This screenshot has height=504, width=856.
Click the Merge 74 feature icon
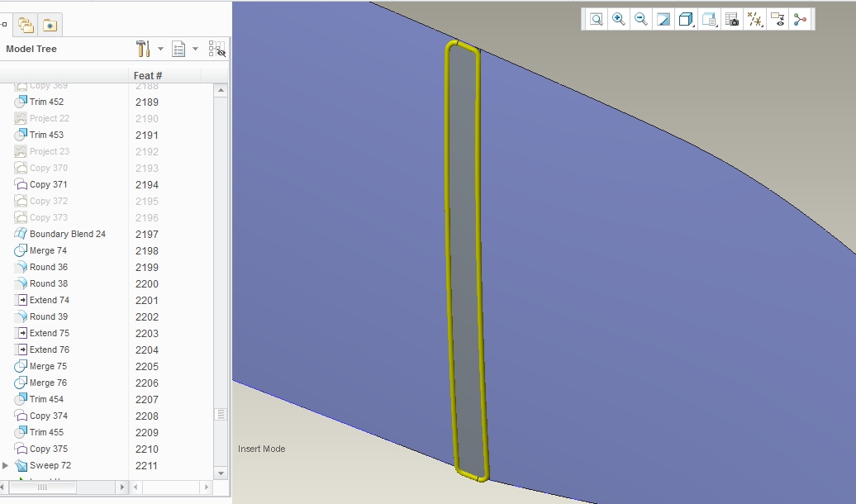pos(21,250)
